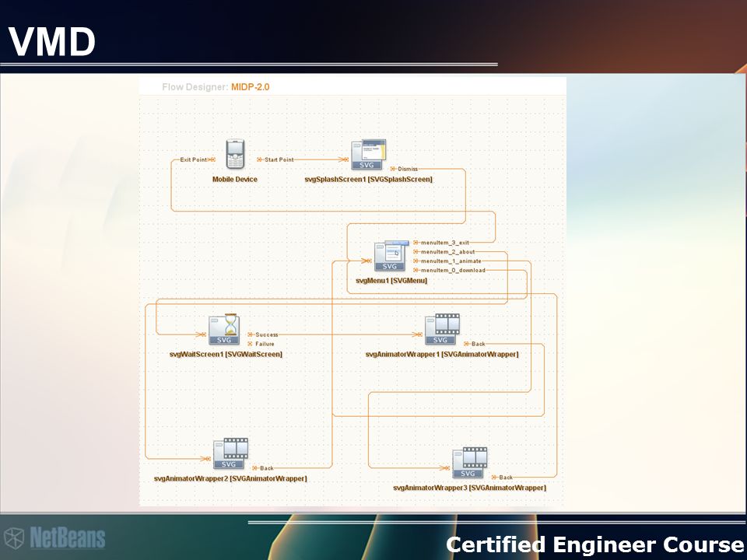This screenshot has height=560, width=747.
Task: Click the 'svgSplashScreen1 [SVGSplashScreen]' label
Action: (368, 180)
